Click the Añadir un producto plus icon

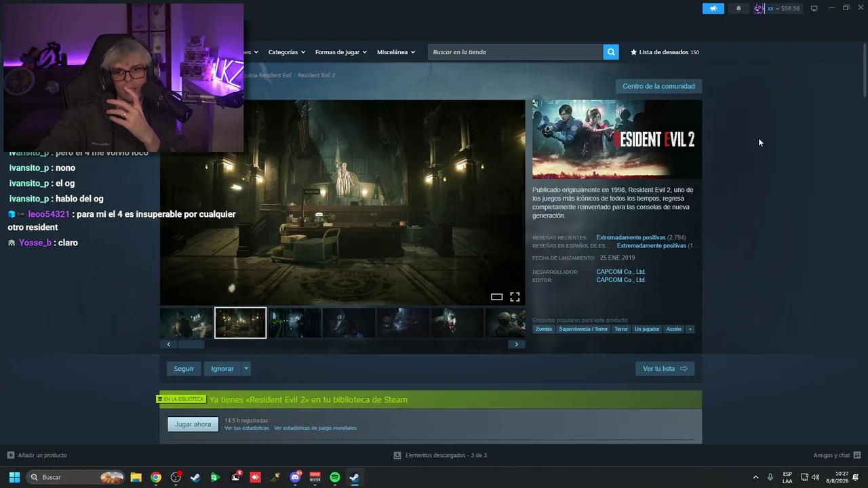tap(11, 455)
